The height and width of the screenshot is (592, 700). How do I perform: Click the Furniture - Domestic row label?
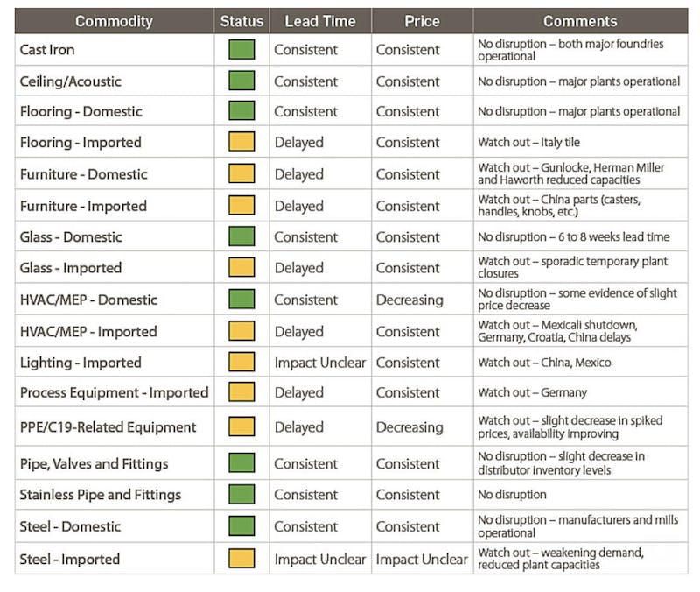(84, 174)
